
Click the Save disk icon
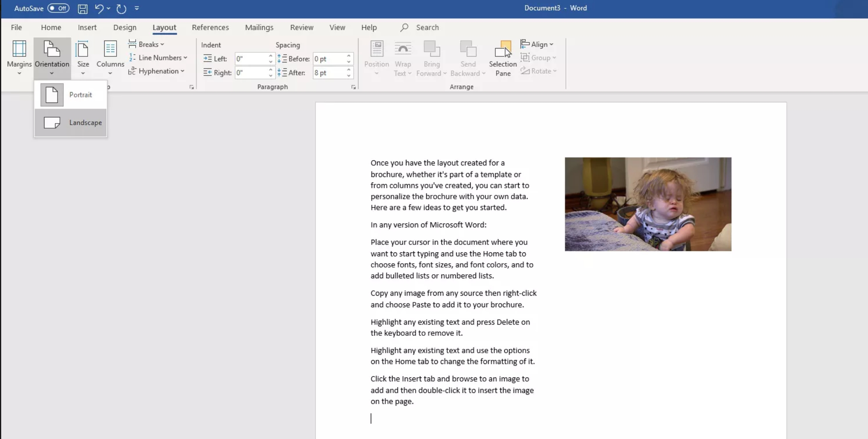point(82,8)
